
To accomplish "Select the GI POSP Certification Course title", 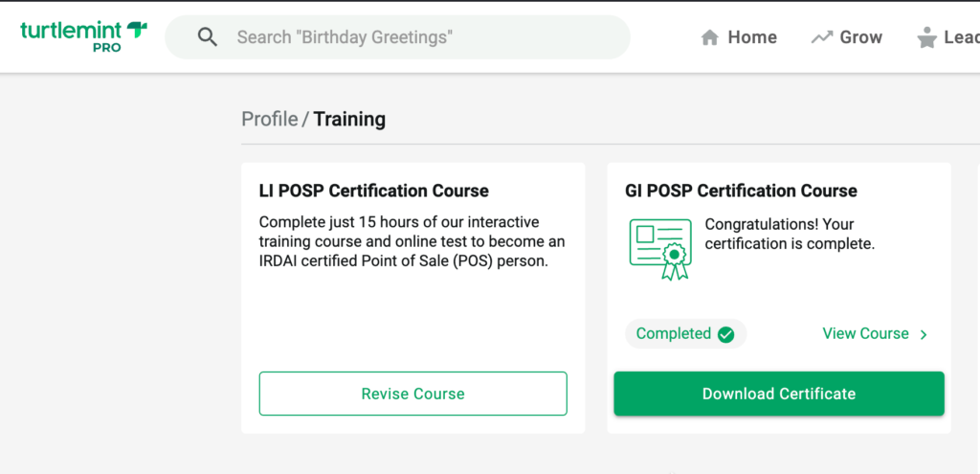I will (742, 191).
